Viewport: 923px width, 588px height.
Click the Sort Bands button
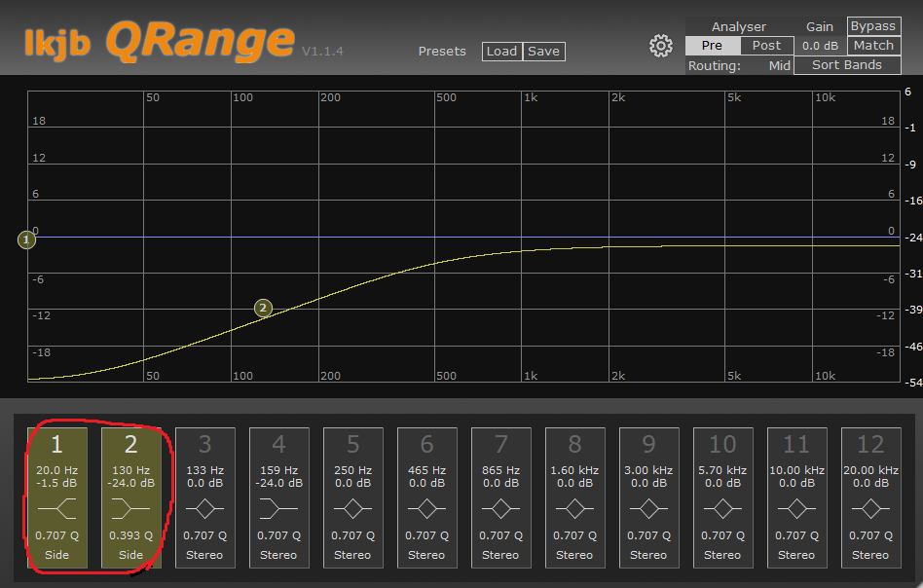coord(847,65)
